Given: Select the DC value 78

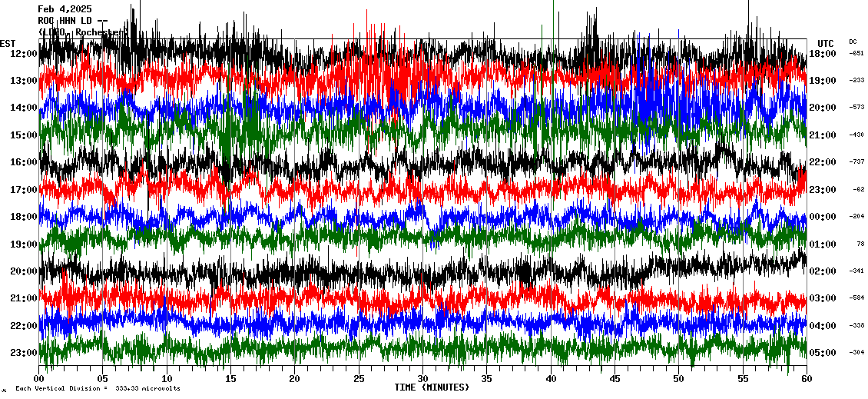Looking at the screenshot, I should [860, 244].
